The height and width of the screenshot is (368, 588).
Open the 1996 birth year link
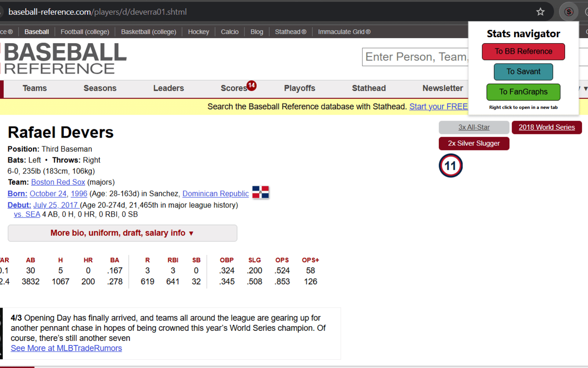[79, 194]
